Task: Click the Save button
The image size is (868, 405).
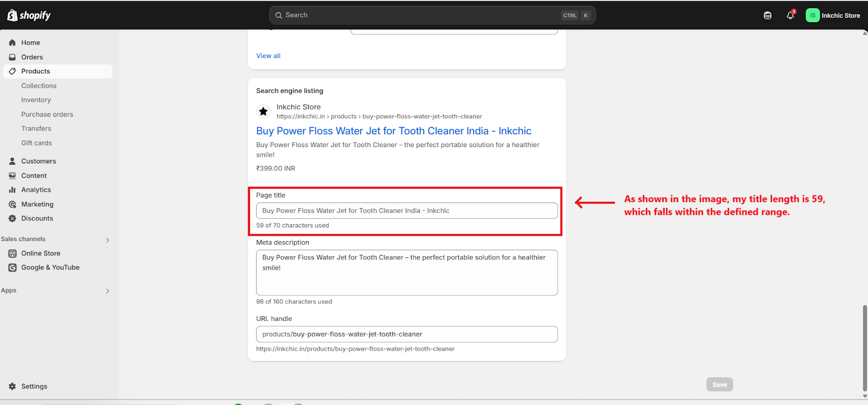Action: tap(719, 384)
